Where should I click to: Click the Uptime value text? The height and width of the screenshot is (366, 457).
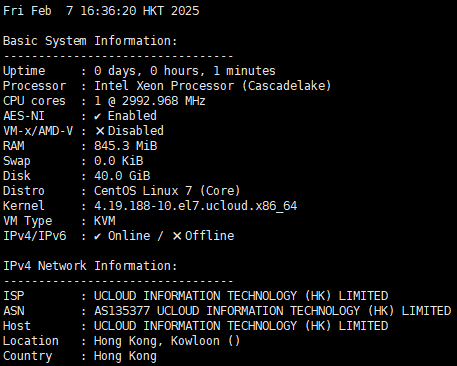pos(185,71)
